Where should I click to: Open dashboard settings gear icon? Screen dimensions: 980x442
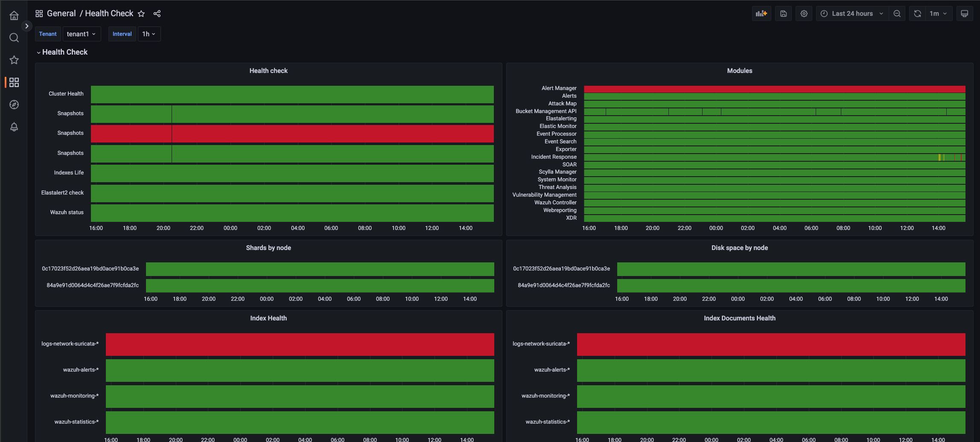804,14
